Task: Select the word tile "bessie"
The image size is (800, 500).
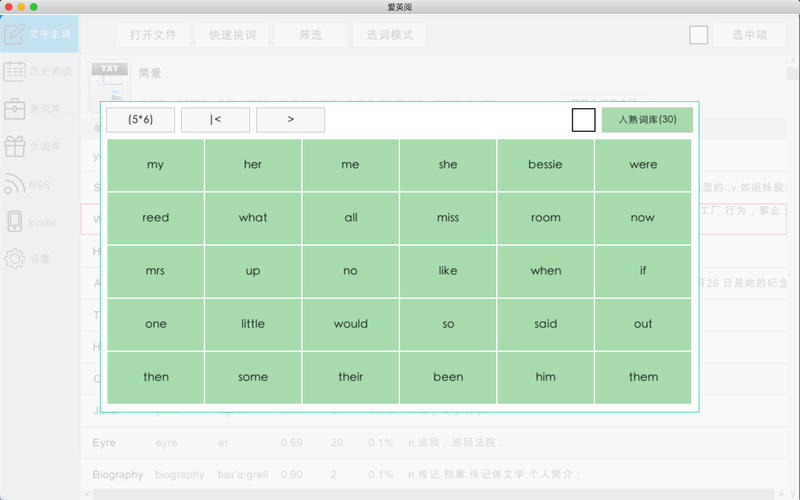Action: 545,165
